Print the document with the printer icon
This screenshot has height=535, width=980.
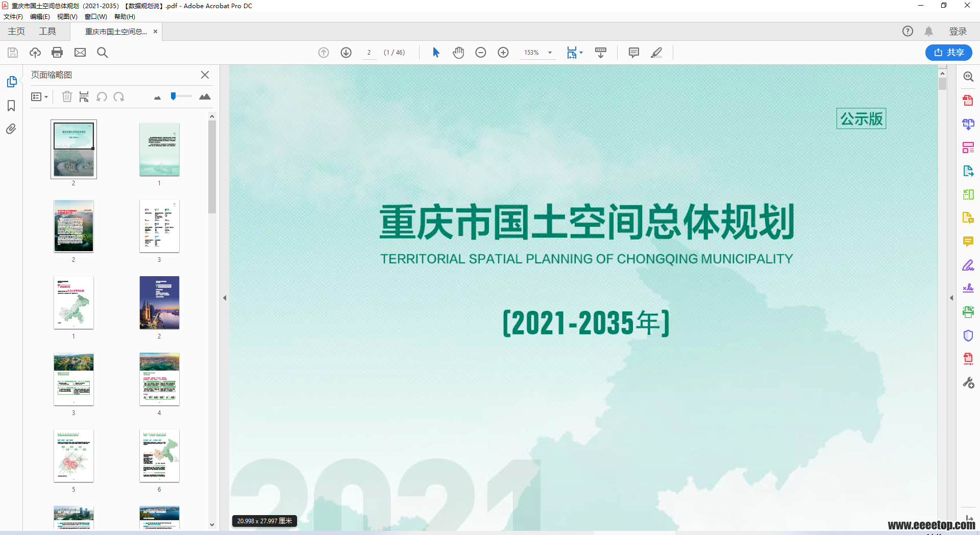pyautogui.click(x=57, y=53)
